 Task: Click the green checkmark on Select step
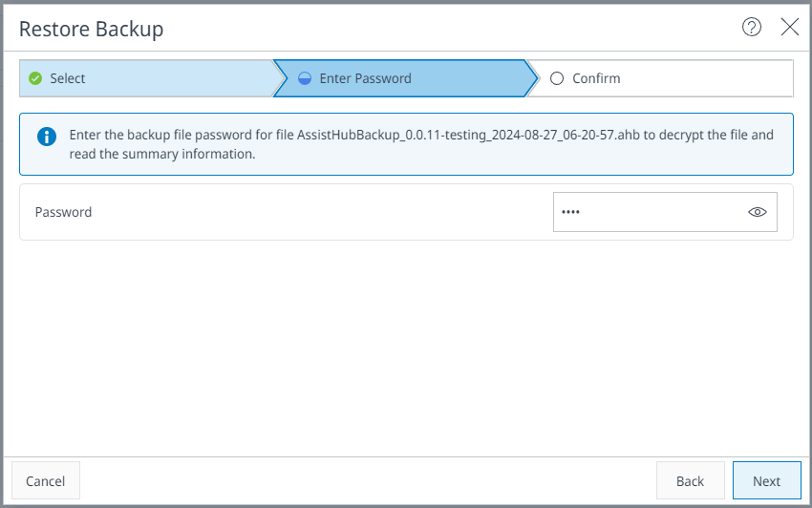35,78
